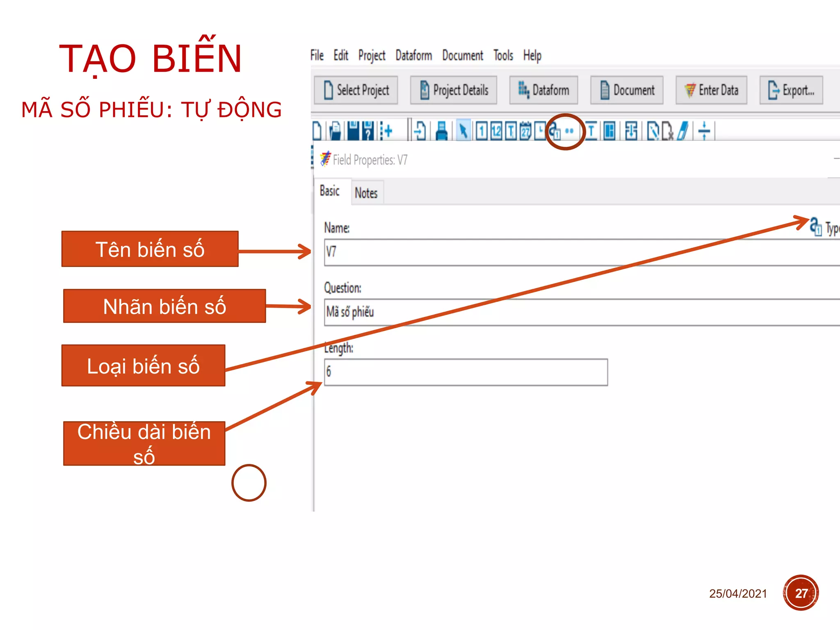840x630 pixels.
Task: Click the auto-increment 'a1' field icon
Action: (555, 131)
